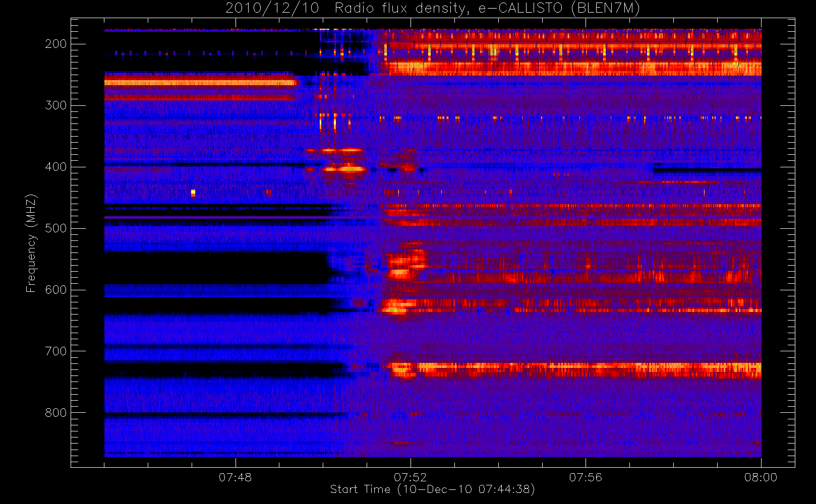Click the 500 frequency tick label
The height and width of the screenshot is (504, 816).
click(x=55, y=228)
